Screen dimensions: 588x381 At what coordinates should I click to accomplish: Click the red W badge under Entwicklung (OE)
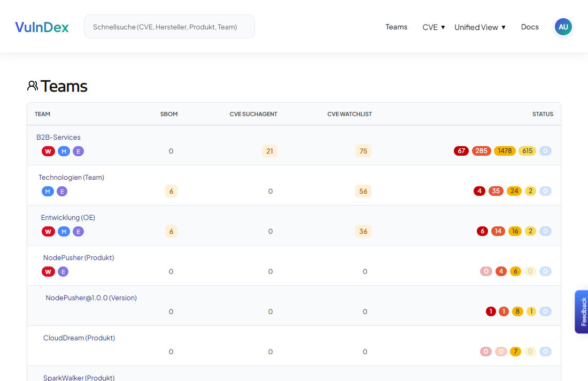48,232
